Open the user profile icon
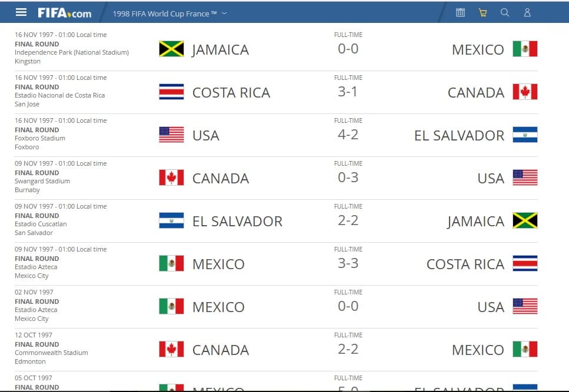 click(527, 12)
